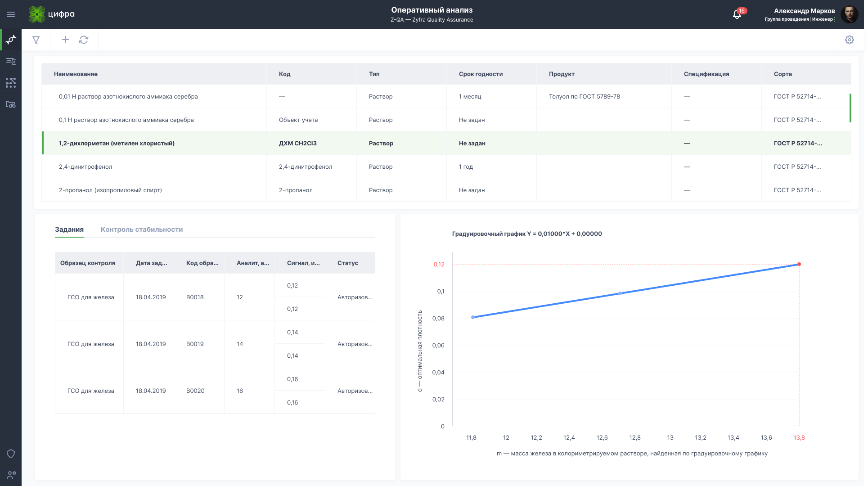Screen dimensions: 868x486
Task: Select row 1,2-дихлорметан (метилен хлористый)
Action: pos(446,143)
